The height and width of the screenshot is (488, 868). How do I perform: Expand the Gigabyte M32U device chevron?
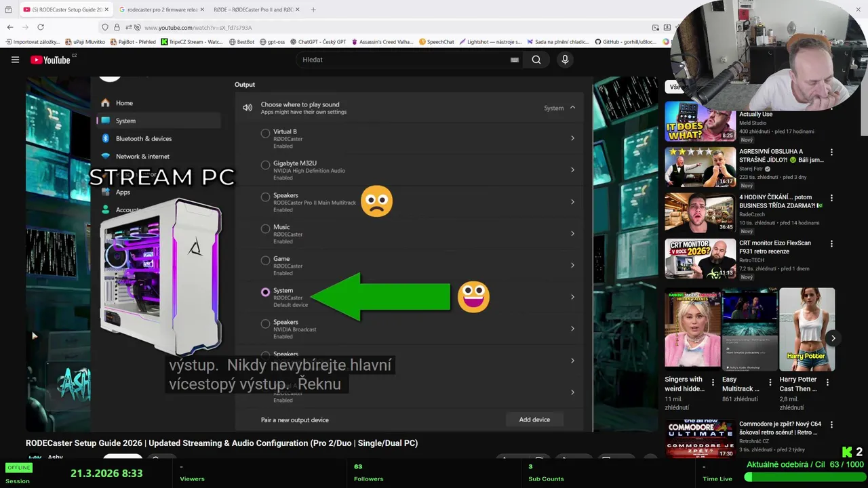point(572,170)
